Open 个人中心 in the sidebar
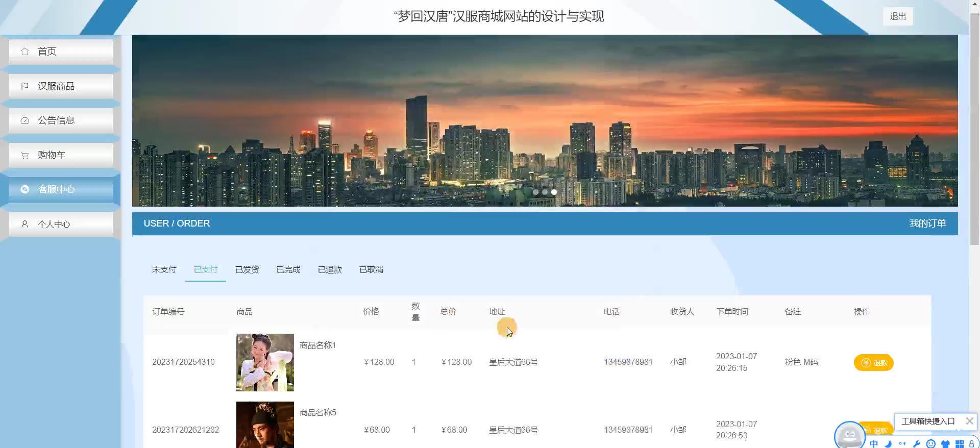This screenshot has height=448, width=980. 61,224
